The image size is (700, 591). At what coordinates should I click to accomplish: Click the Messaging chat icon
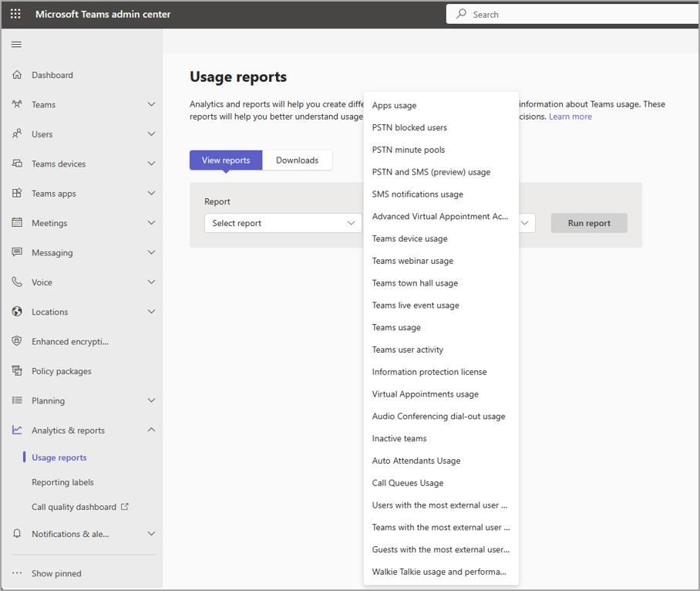(17, 252)
